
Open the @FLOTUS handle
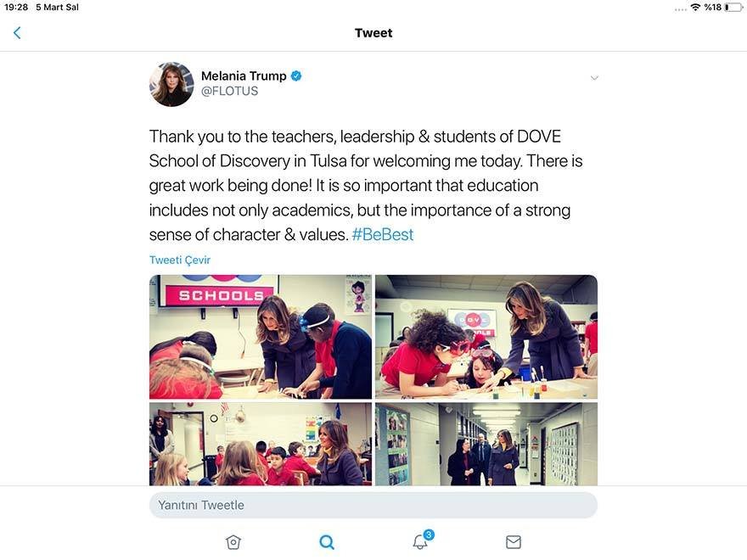tap(230, 91)
